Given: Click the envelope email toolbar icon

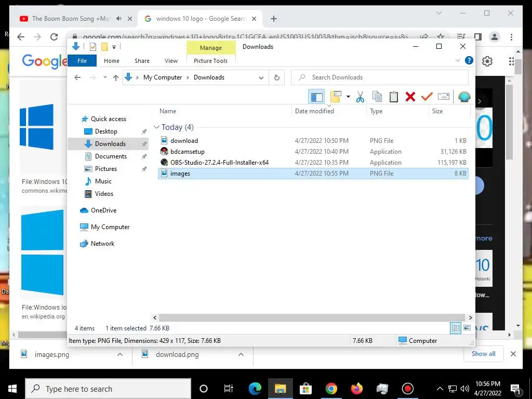Looking at the screenshot, I should [x=444, y=97].
